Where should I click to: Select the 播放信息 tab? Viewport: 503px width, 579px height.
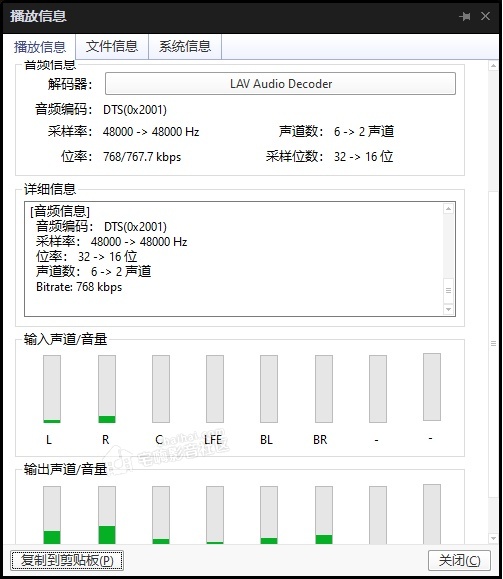coord(40,47)
